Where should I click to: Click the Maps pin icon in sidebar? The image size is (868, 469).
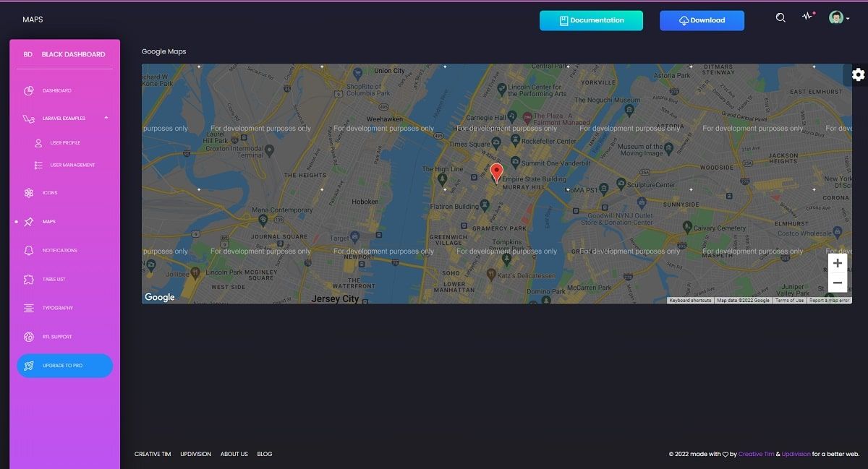(x=29, y=222)
